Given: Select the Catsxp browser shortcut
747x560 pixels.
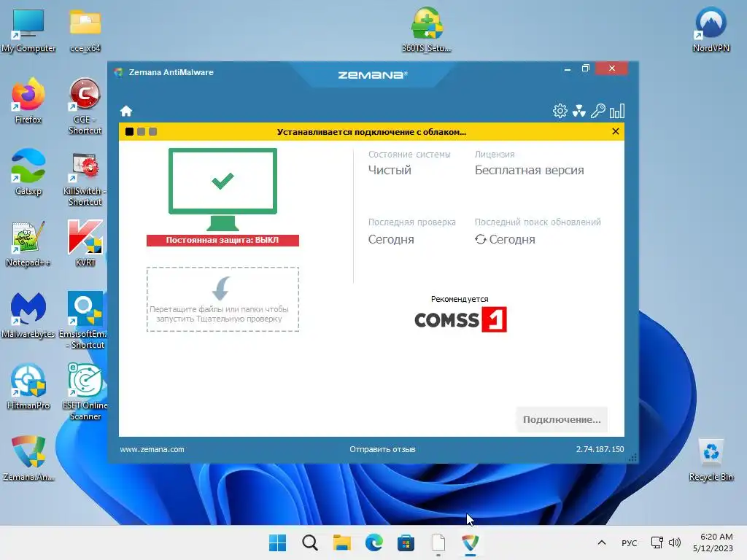Looking at the screenshot, I should click(x=28, y=173).
